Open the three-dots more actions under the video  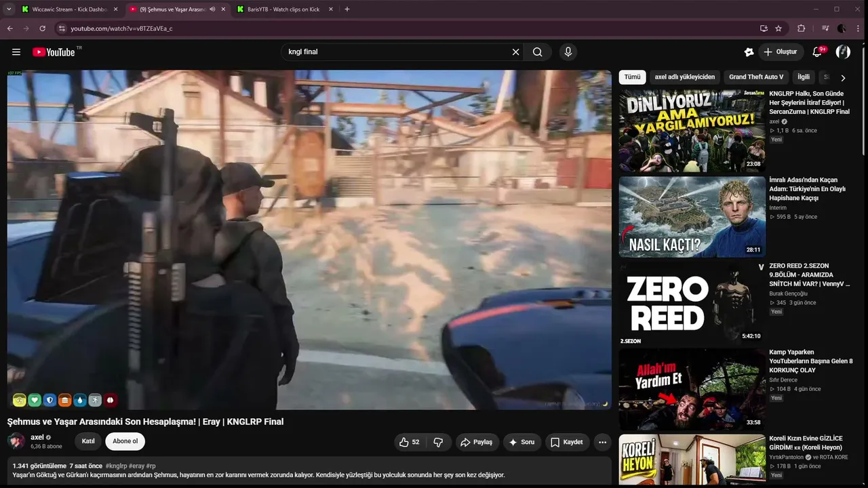(x=602, y=442)
